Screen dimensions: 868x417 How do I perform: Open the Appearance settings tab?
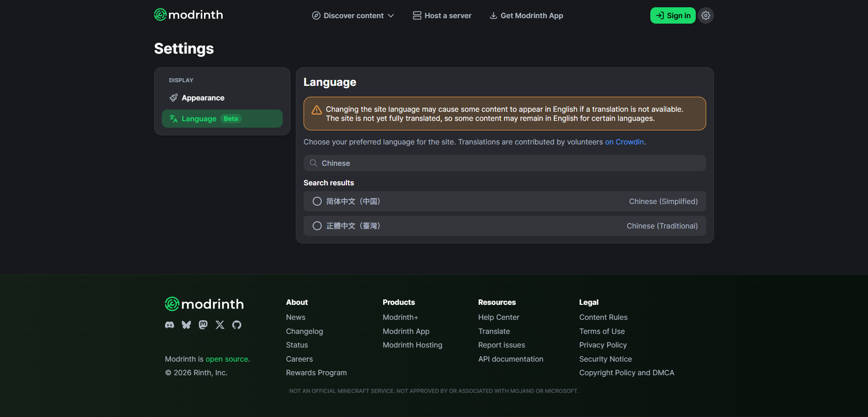222,98
